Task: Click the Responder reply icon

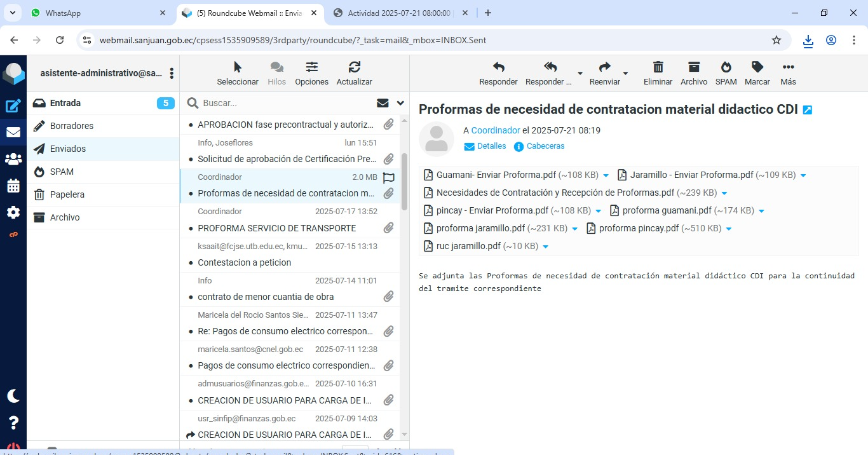Action: point(498,67)
